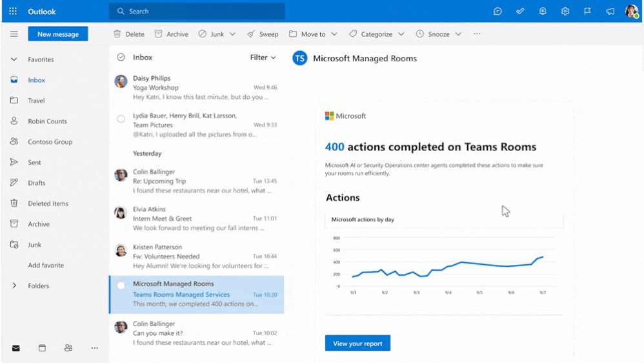Open the Categorize dropdown arrow
Viewport: 644px width, 363px height.
401,34
